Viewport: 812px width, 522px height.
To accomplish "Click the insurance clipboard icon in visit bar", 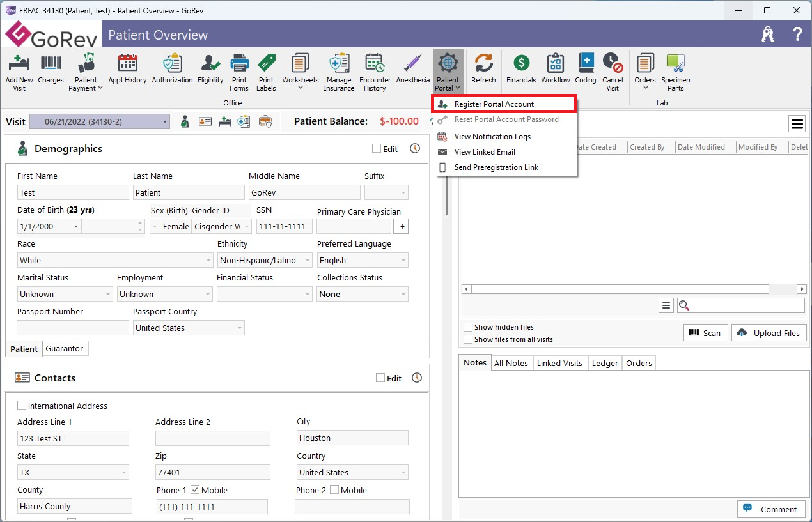I will tap(244, 121).
